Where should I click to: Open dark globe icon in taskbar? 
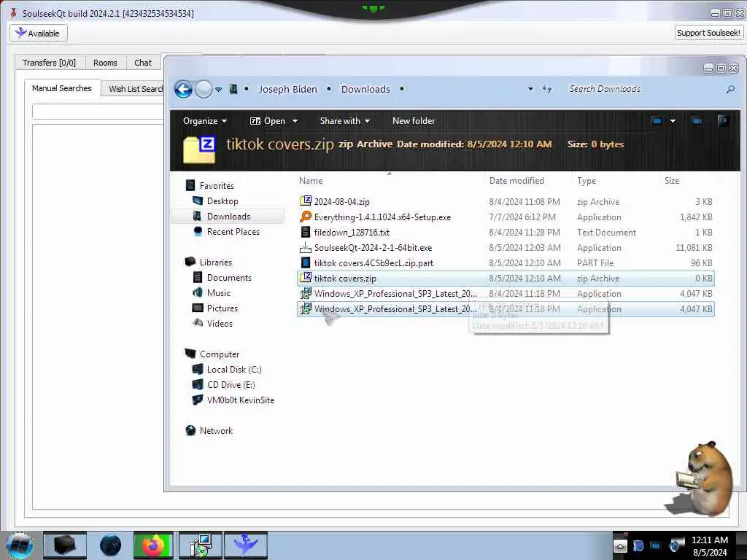[110, 545]
